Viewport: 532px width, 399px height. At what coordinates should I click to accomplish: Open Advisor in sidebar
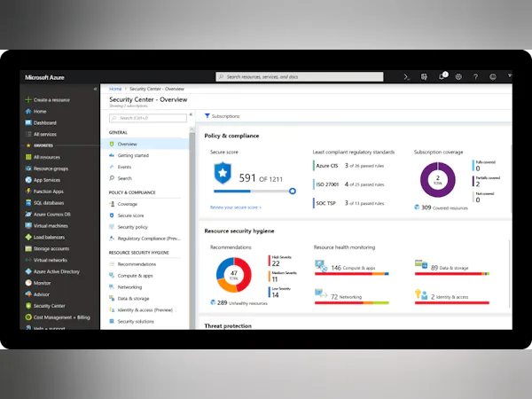coord(37,294)
